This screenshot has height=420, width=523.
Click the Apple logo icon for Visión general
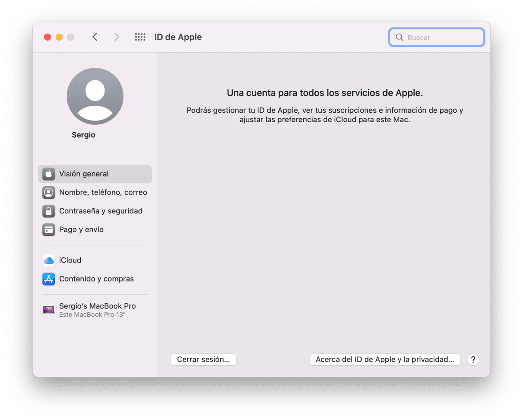(49, 174)
